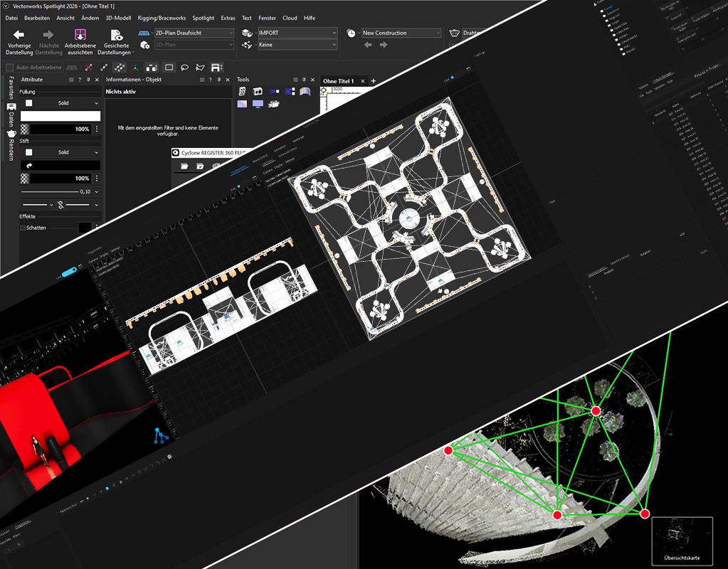Click the Übersichtskarte overview thumbnail
This screenshot has width=728, height=569.
tap(682, 541)
